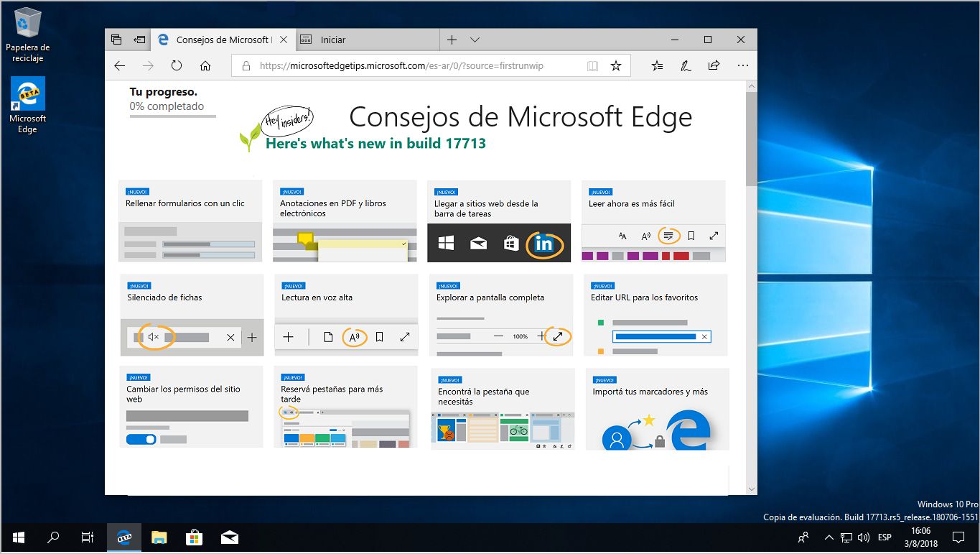Image resolution: width=980 pixels, height=554 pixels.
Task: Open Windows search from the taskbar
Action: click(x=52, y=537)
